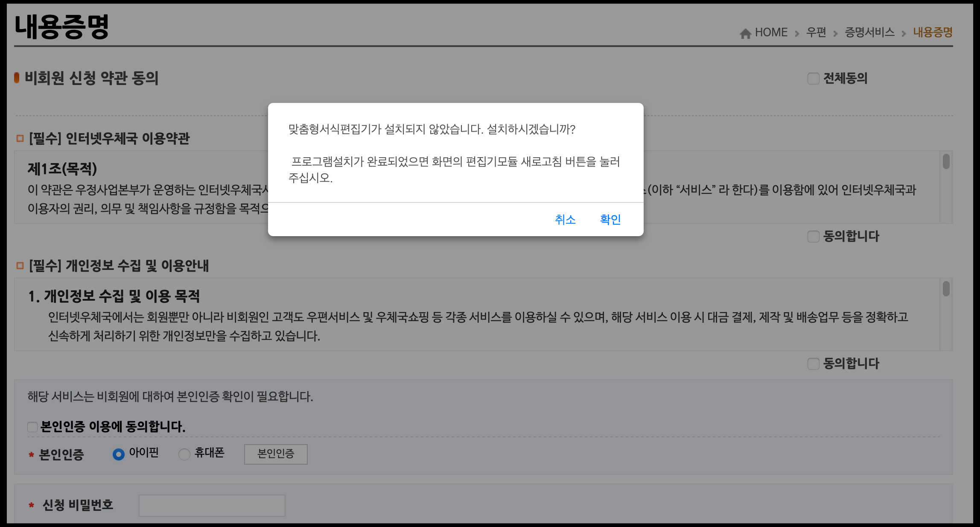Open 증명서비스 breadcrumb link
The height and width of the screenshot is (527, 980).
(x=869, y=32)
